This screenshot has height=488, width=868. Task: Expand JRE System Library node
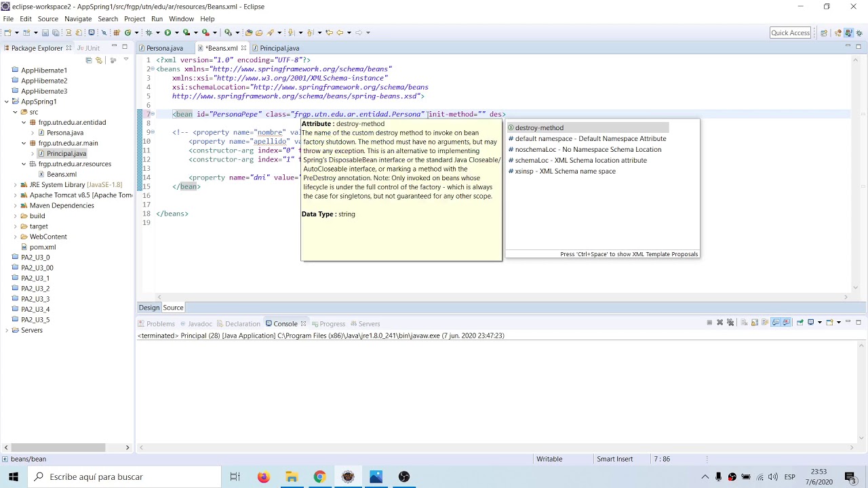[15, 184]
